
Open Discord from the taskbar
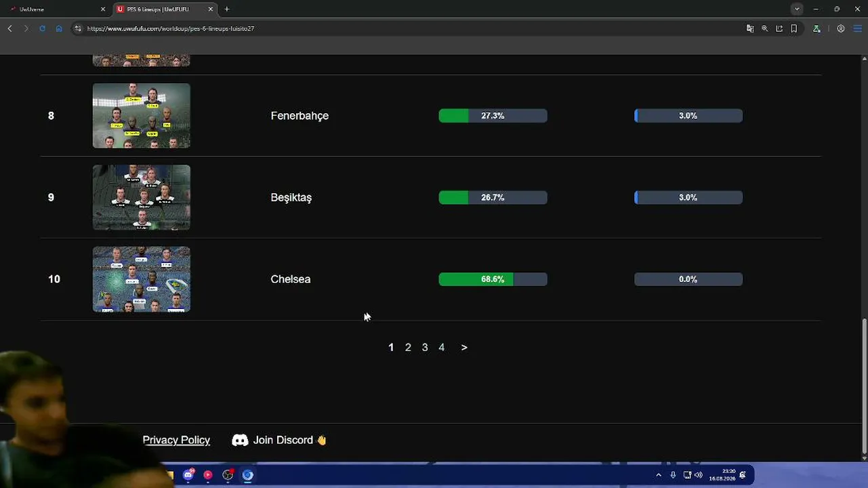188,474
